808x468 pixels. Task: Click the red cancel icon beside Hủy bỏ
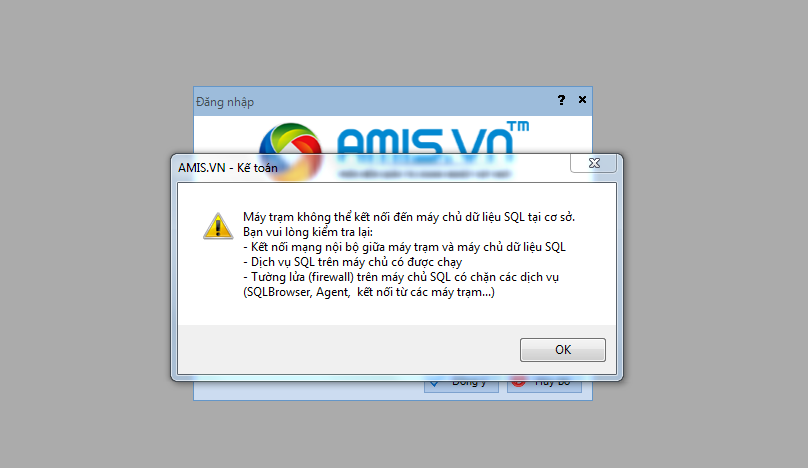(518, 383)
